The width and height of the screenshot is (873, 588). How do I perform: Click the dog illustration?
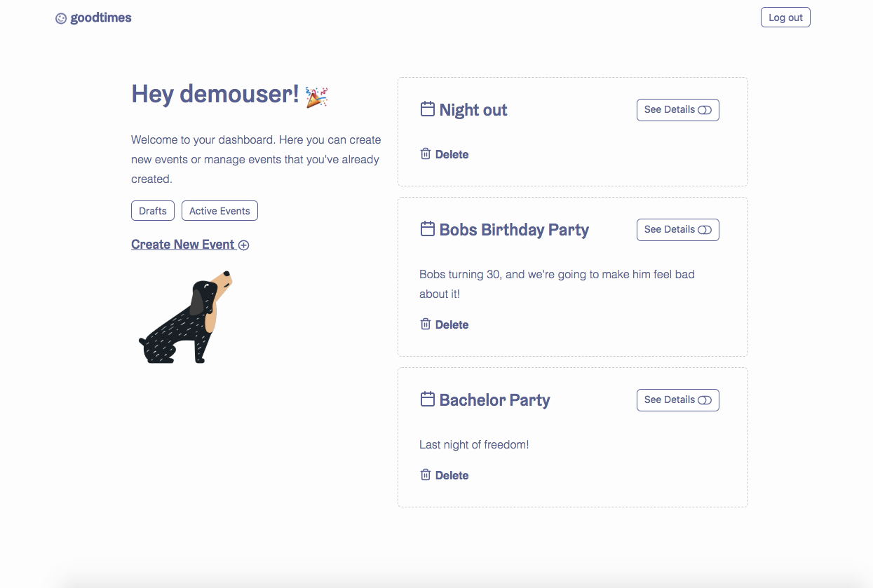click(x=186, y=317)
